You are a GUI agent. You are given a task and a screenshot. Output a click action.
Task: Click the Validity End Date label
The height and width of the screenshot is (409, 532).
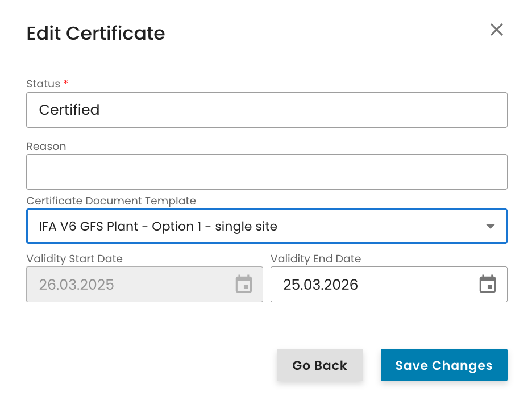tap(315, 258)
